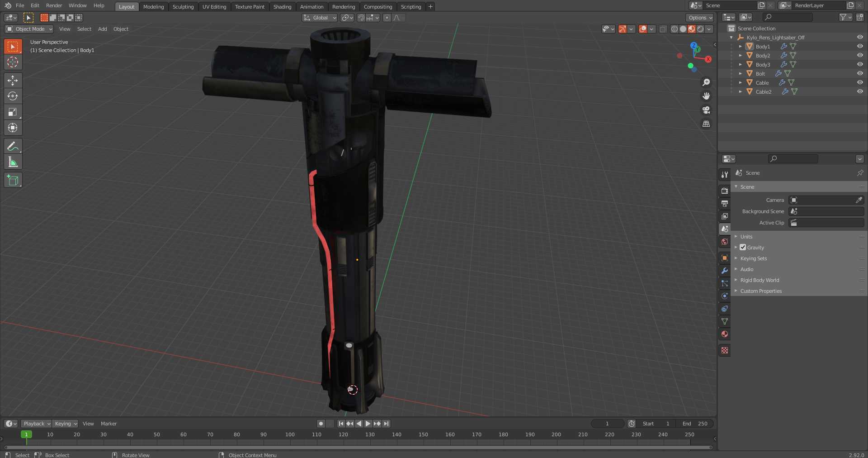The image size is (868, 458).
Task: Select the Annotate tool
Action: [x=13, y=146]
